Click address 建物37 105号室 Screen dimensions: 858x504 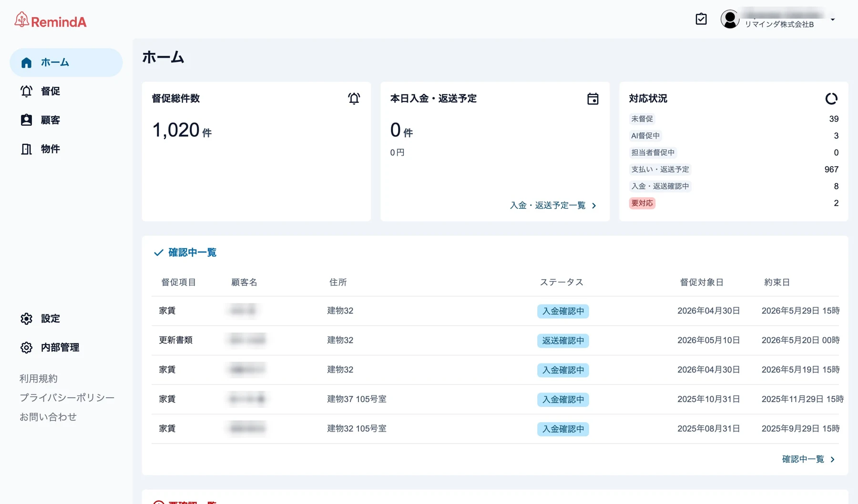click(x=357, y=399)
